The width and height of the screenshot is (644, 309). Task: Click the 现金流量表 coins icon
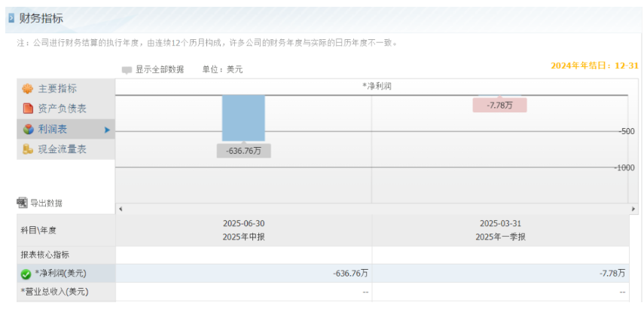tap(28, 149)
